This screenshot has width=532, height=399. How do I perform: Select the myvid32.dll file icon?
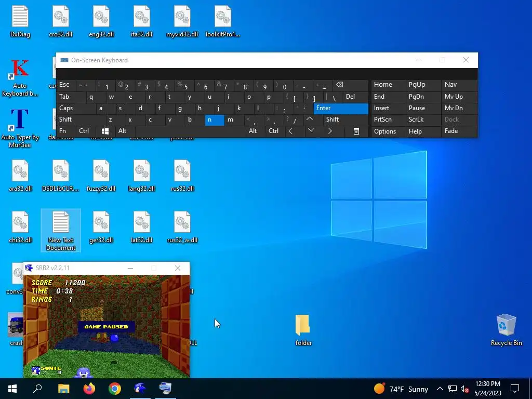(x=182, y=21)
